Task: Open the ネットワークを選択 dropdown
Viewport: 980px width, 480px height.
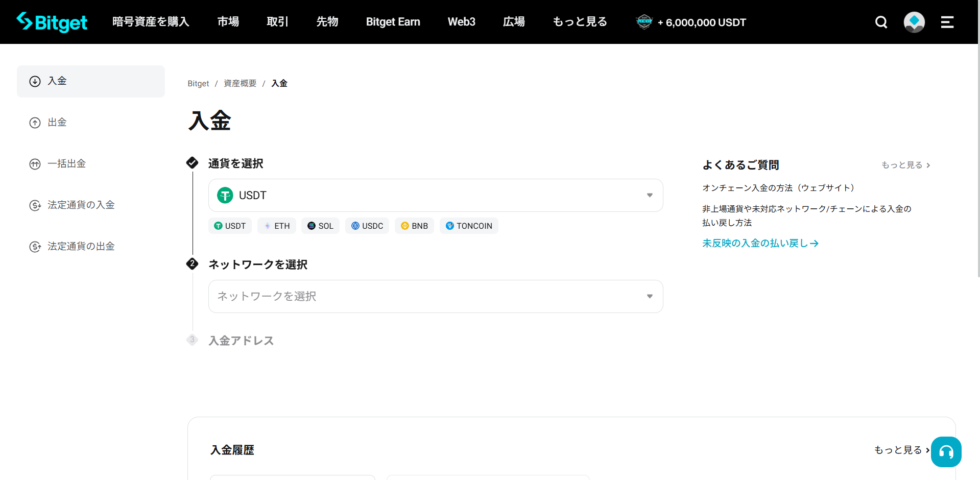Action: (x=436, y=296)
